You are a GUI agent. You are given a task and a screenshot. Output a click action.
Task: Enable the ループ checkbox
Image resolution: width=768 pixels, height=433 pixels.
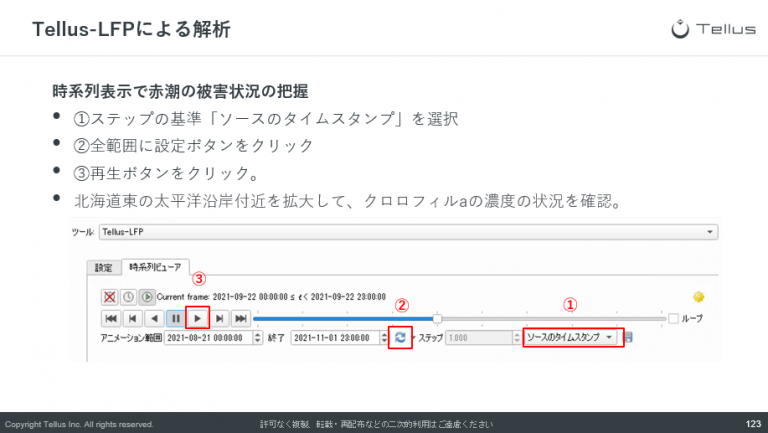pos(673,318)
